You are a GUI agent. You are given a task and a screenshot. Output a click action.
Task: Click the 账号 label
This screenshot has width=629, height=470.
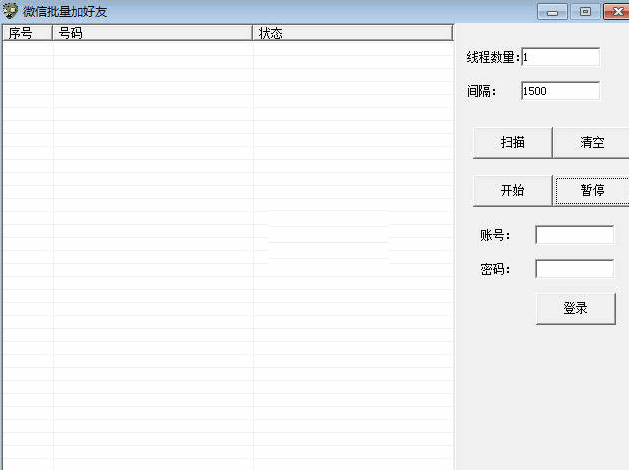(x=495, y=235)
